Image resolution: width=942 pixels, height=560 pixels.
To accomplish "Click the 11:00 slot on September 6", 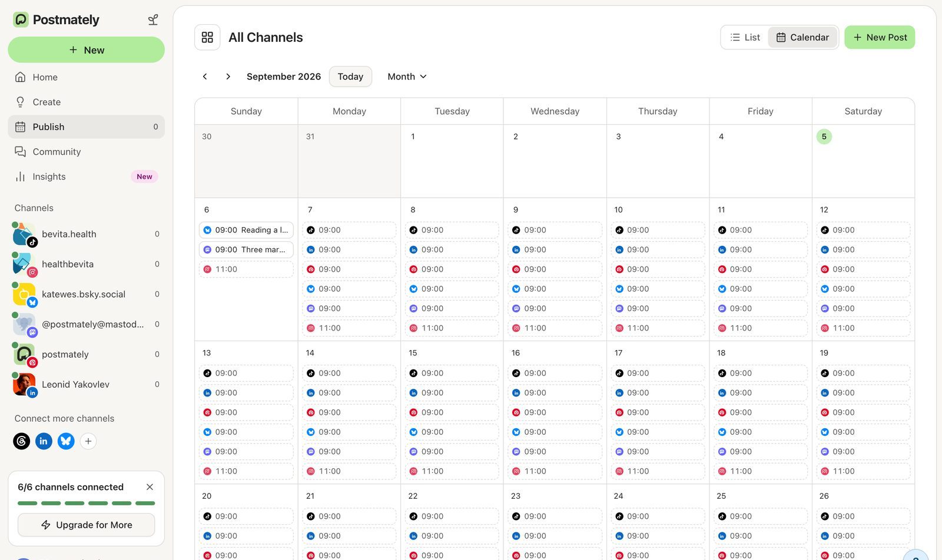I will pos(246,269).
